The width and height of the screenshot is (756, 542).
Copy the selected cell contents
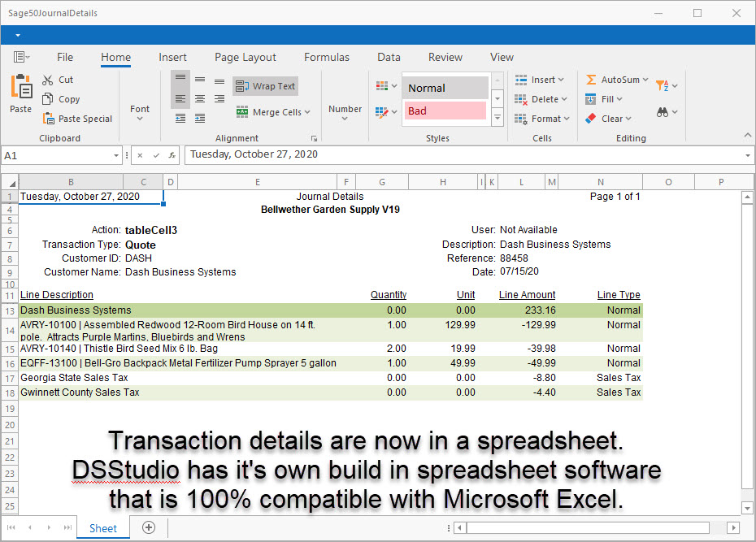pos(61,99)
